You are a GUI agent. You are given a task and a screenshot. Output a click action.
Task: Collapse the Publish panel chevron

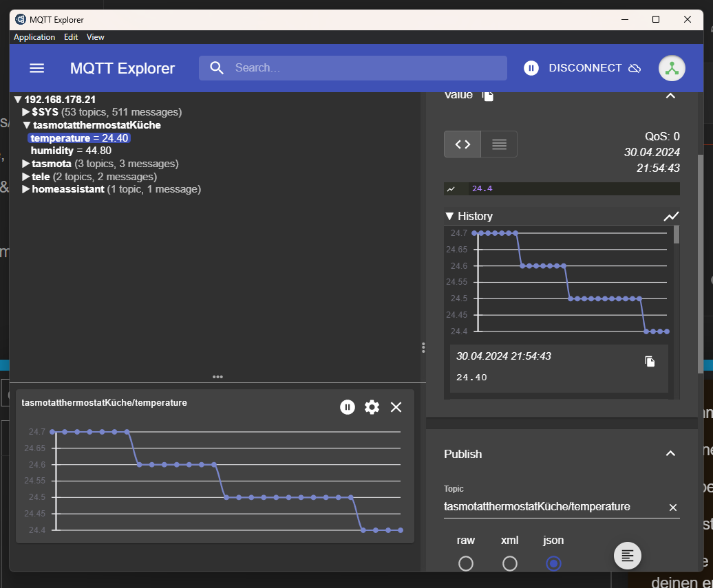pos(670,453)
